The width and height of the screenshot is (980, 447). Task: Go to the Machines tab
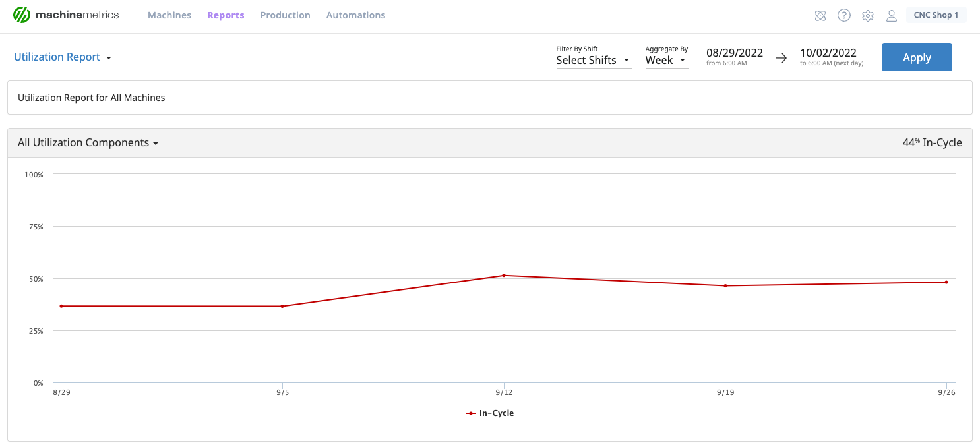[x=169, y=15]
